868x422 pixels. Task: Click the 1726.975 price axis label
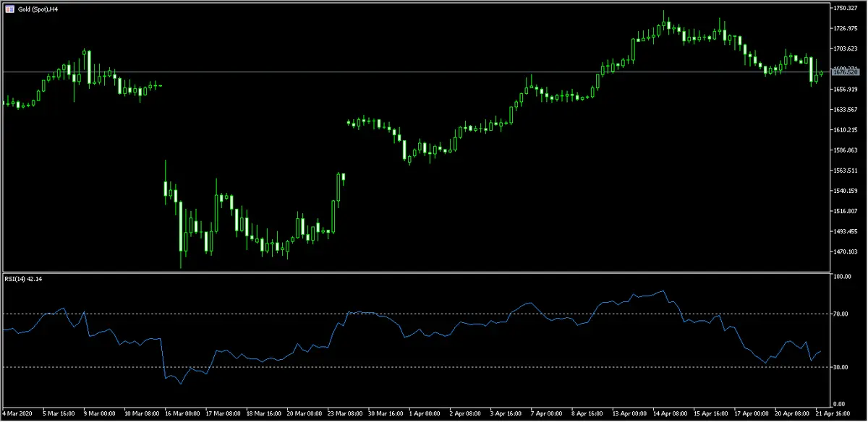(845, 28)
